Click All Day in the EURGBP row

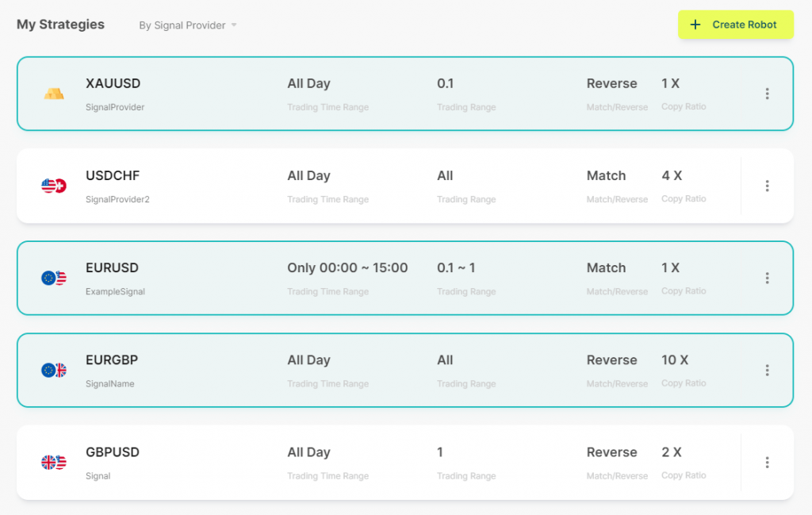pos(308,360)
